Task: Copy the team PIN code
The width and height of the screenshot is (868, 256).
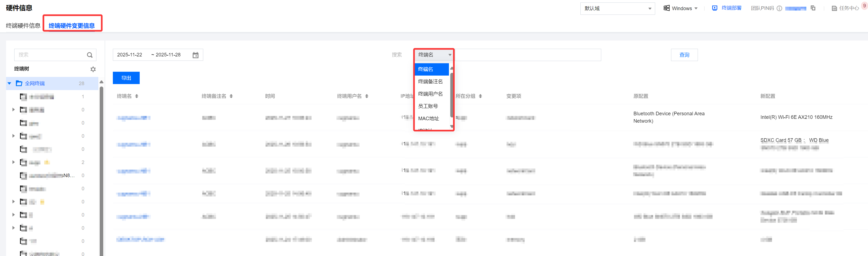Action: [x=813, y=8]
